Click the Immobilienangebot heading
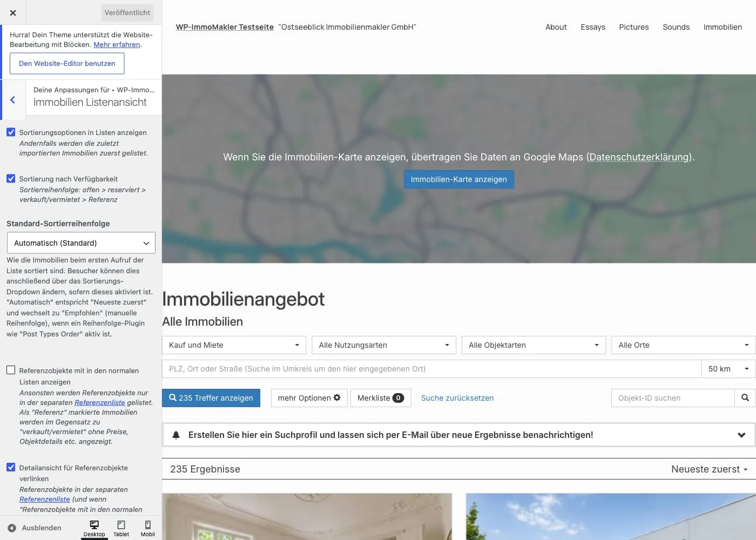This screenshot has height=540, width=756. (244, 299)
